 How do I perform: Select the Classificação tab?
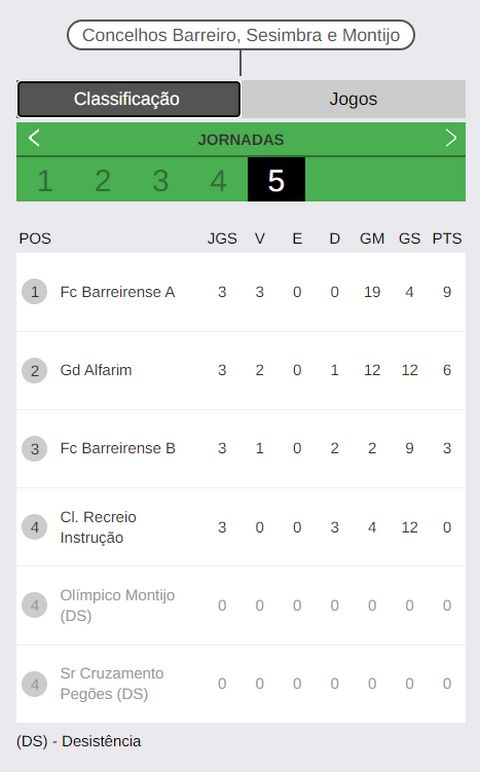pos(128,99)
